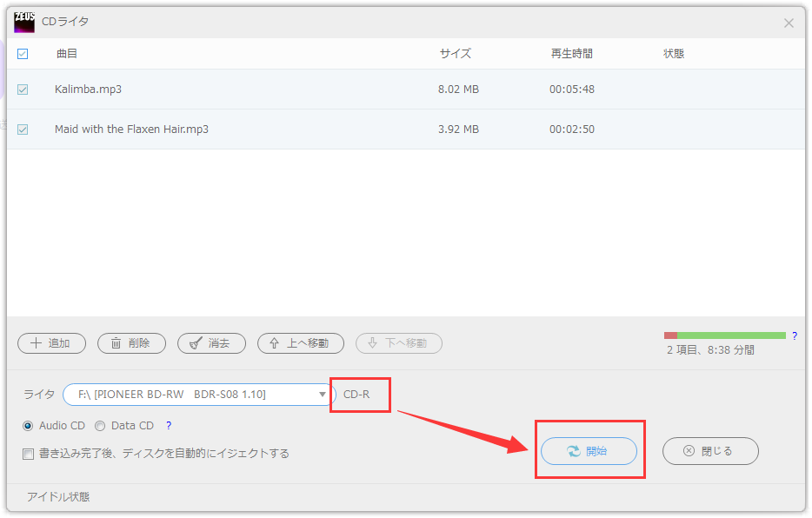The image size is (812, 518).
Task: Click the アイドル状態 status text
Action: click(x=58, y=497)
